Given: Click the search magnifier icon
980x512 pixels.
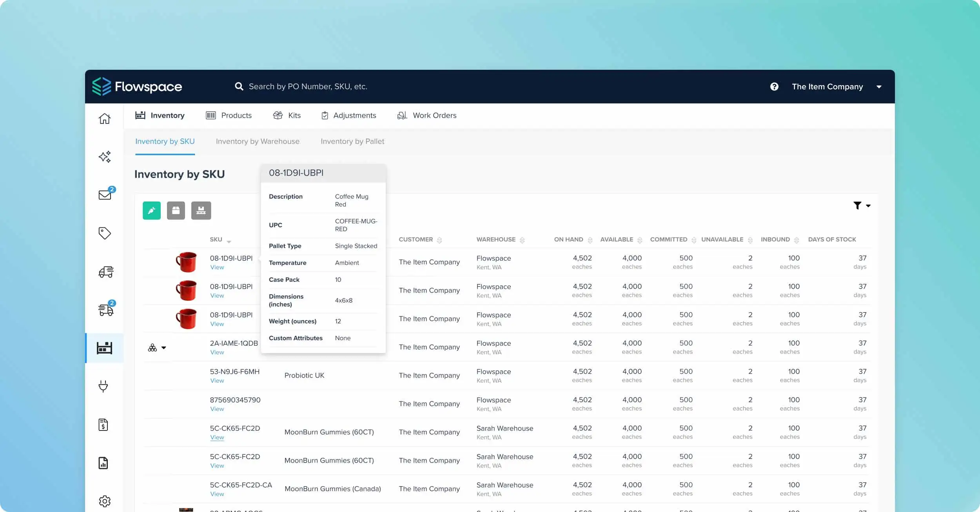Looking at the screenshot, I should [x=239, y=86].
